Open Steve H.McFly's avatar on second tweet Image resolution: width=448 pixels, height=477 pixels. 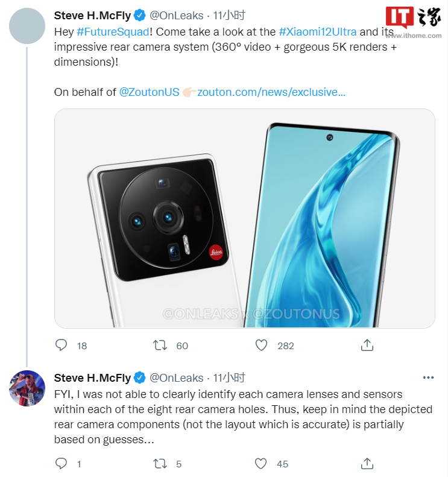click(27, 388)
